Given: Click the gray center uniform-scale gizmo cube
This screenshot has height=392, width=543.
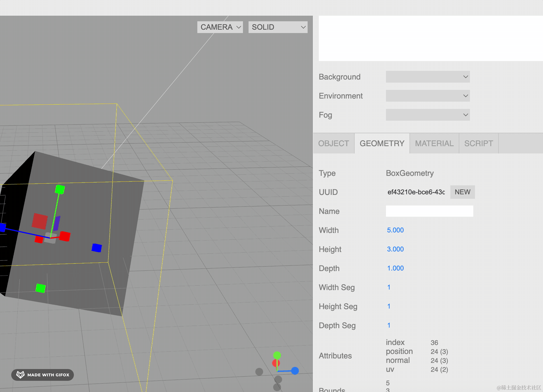Looking at the screenshot, I should pos(50,238).
